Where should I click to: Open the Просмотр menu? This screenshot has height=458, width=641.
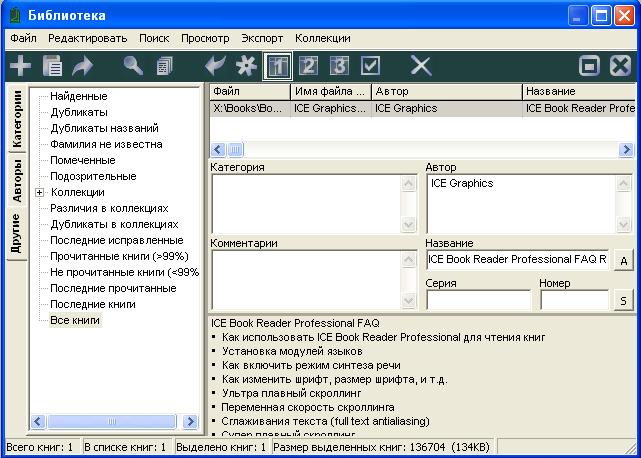[x=205, y=38]
